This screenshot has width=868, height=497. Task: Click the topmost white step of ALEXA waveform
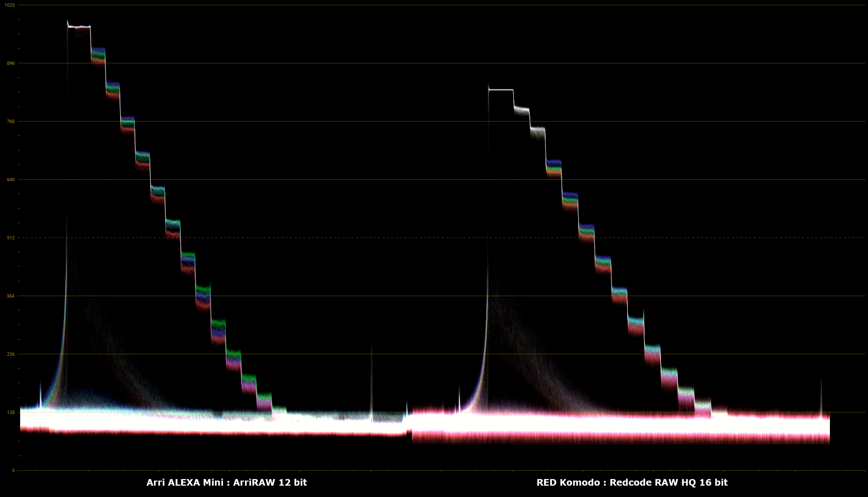pyautogui.click(x=79, y=27)
